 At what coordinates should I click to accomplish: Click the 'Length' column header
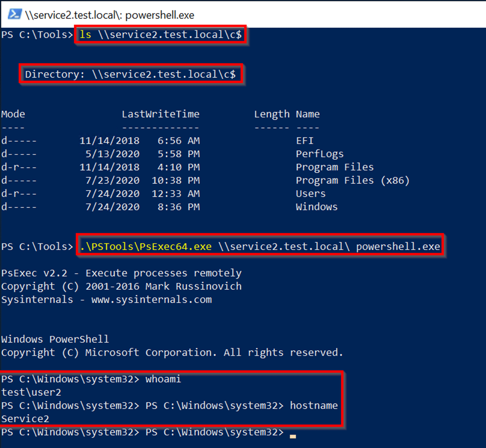pyautogui.click(x=272, y=114)
